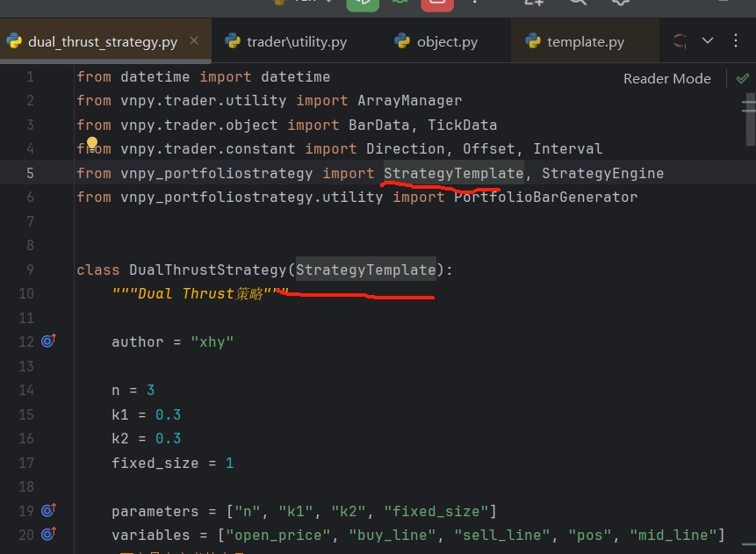Click Direction in the constant import
This screenshot has height=554, width=756.
click(406, 149)
